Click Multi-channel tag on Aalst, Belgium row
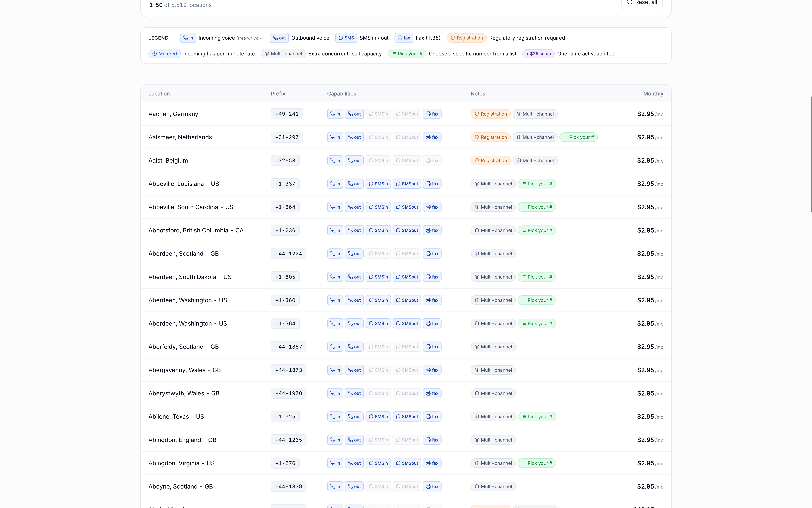This screenshot has height=508, width=812. (535, 161)
